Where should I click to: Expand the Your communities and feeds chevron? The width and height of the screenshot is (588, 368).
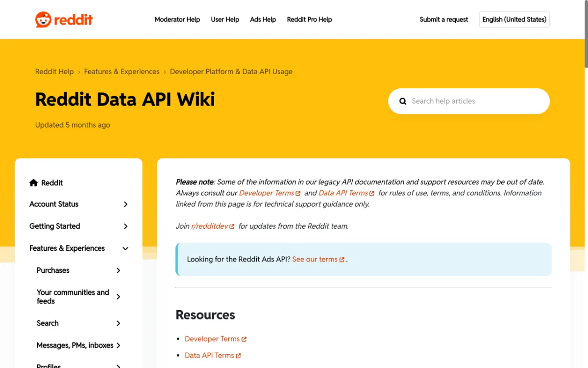coord(118,296)
